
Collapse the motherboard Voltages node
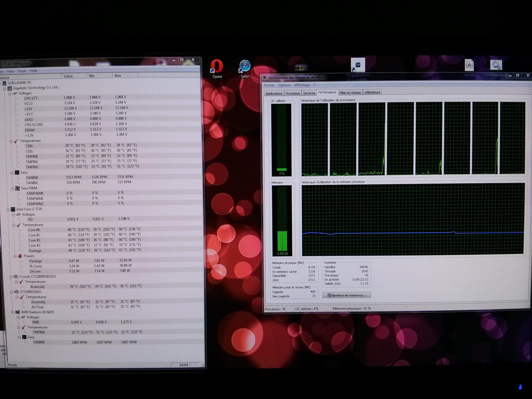pyautogui.click(x=10, y=94)
